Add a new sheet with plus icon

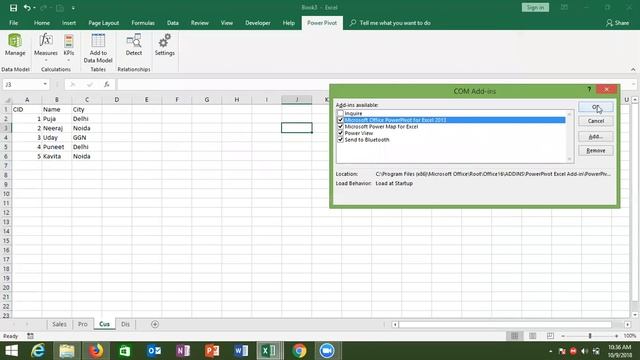[155, 324]
